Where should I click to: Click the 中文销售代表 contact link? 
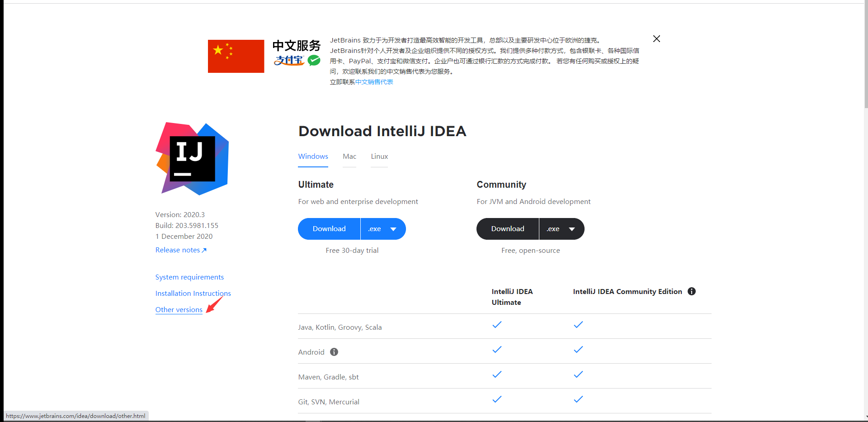374,82
